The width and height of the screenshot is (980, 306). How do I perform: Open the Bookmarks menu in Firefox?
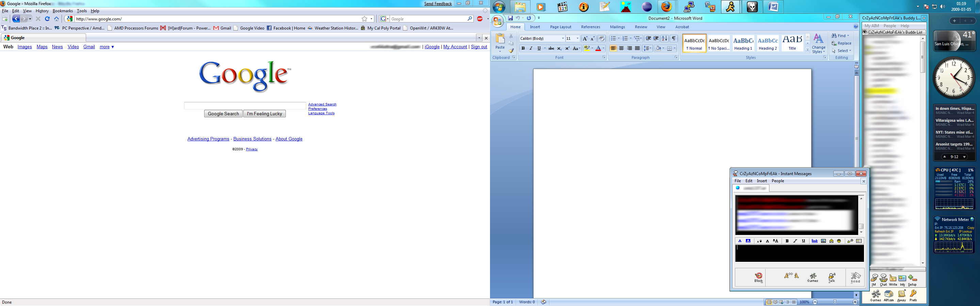point(62,11)
